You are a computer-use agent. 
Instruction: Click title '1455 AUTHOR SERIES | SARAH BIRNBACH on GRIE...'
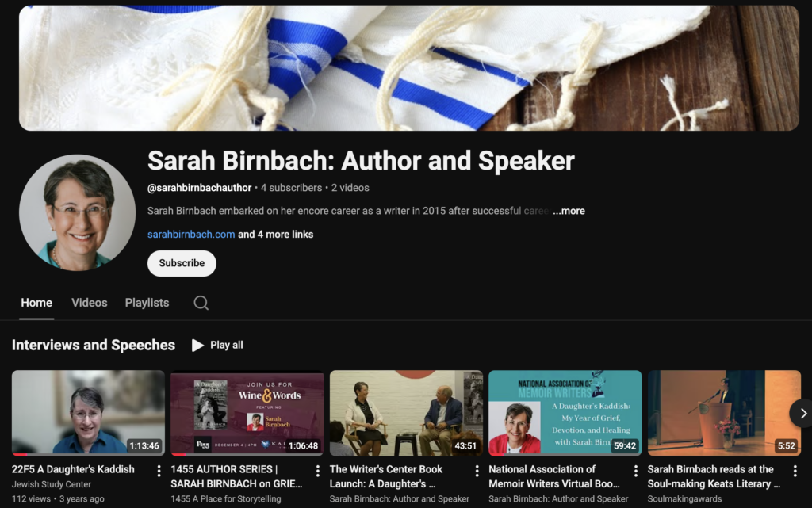(x=236, y=476)
